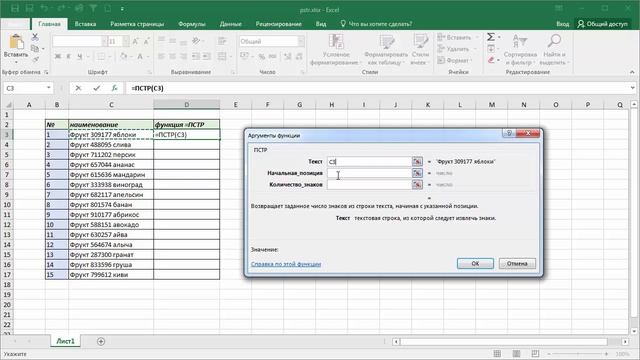Open Sort and Filter (Сортировка и фильтр)
Image resolution: width=640 pixels, height=360 pixels.
(520, 50)
